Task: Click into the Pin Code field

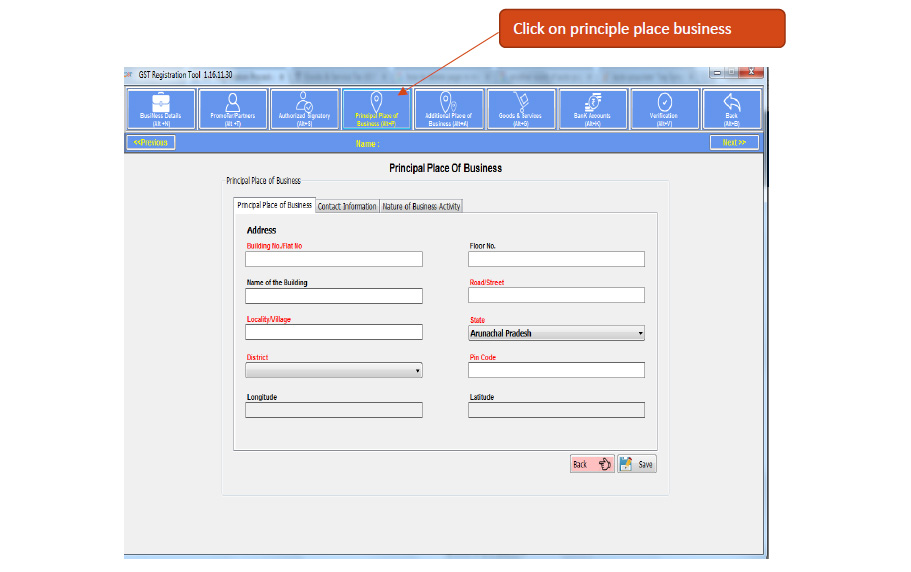Action: [556, 370]
